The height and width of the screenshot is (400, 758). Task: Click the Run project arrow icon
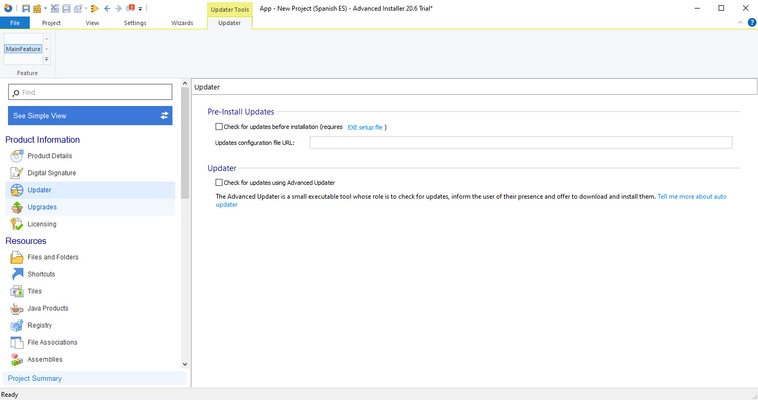tap(95, 9)
